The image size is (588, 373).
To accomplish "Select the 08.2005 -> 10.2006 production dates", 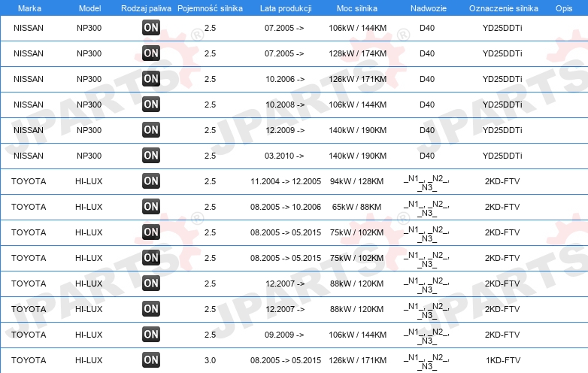I will pyautogui.click(x=286, y=207).
